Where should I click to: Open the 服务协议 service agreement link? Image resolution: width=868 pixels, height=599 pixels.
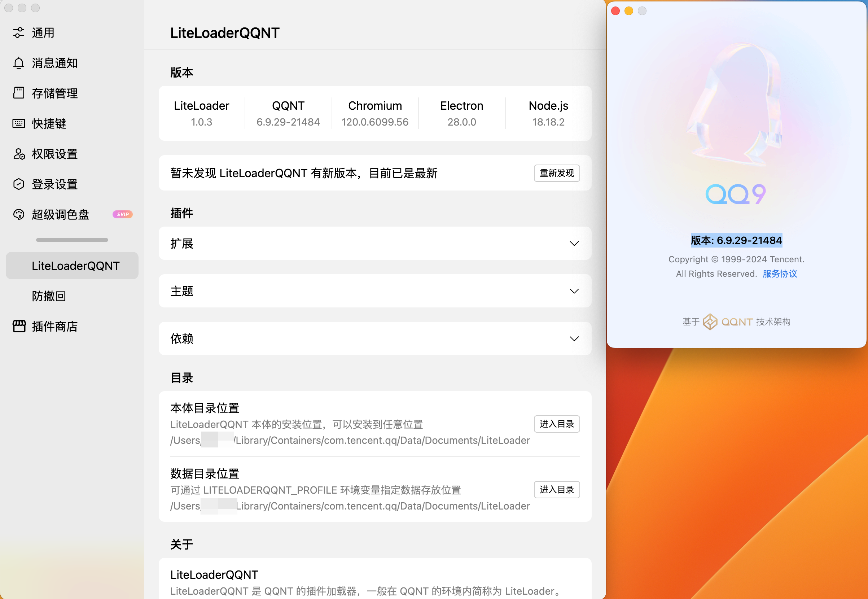tap(780, 274)
